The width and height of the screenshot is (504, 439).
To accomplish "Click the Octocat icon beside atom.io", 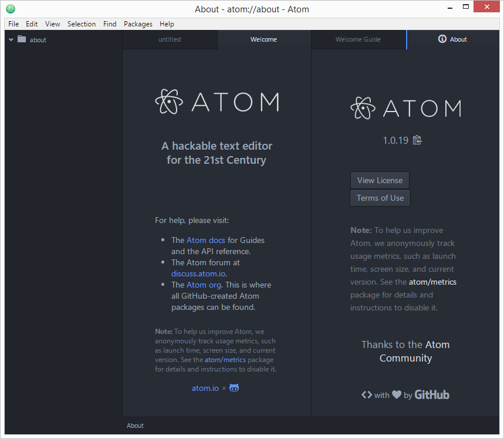I will [x=234, y=388].
